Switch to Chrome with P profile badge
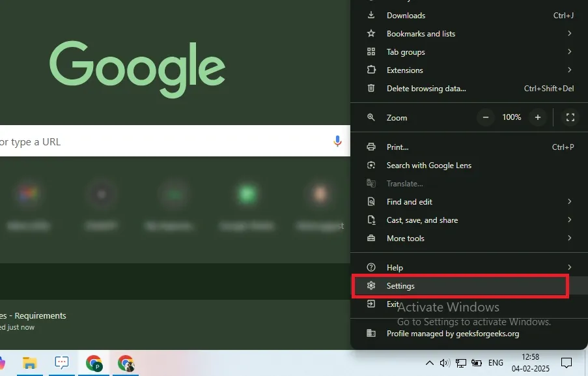The image size is (588, 376). pos(94,363)
